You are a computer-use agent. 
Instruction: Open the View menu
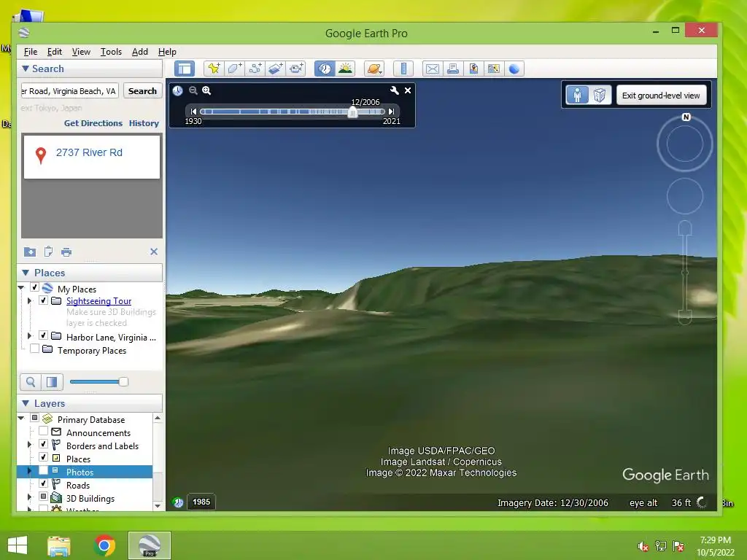[81, 52]
